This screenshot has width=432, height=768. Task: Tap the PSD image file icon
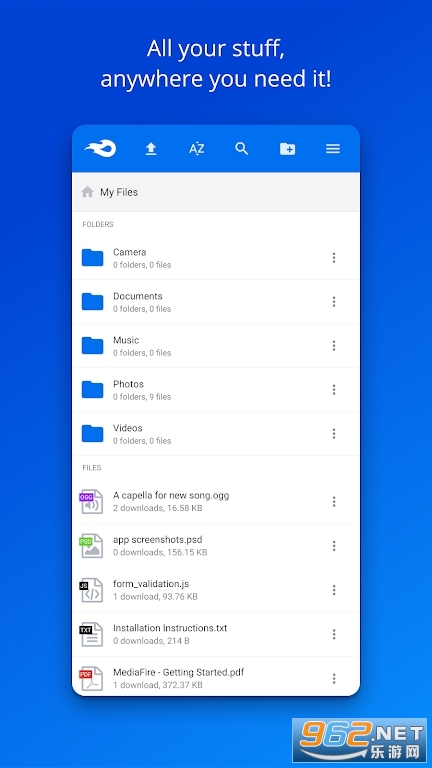[92, 546]
